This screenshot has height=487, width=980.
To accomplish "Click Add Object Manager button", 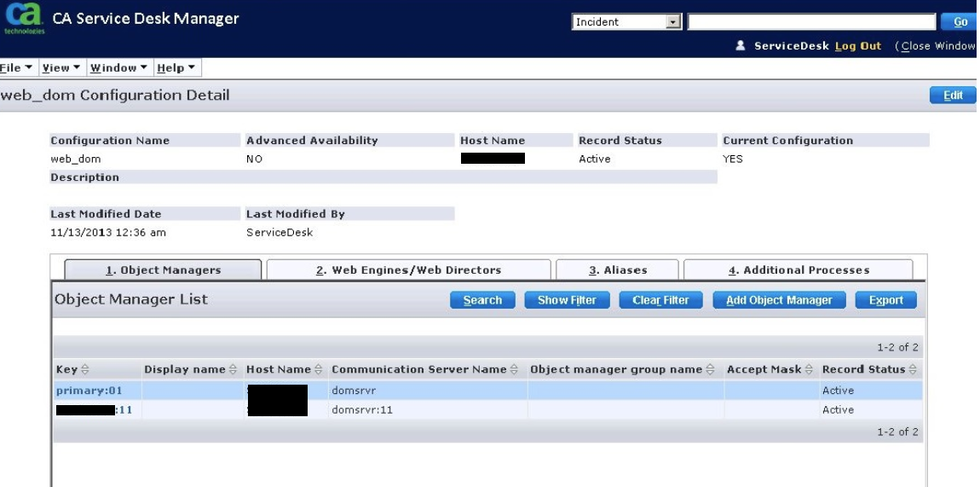I will tap(780, 300).
